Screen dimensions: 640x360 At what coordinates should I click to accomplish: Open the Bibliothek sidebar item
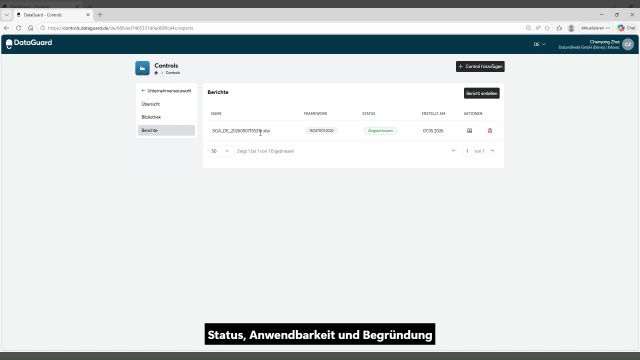(166, 117)
